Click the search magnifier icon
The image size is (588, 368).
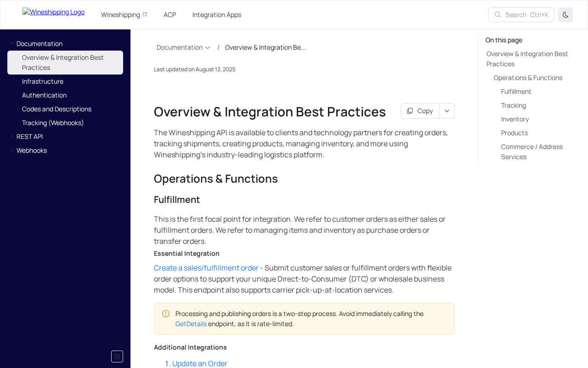click(498, 15)
